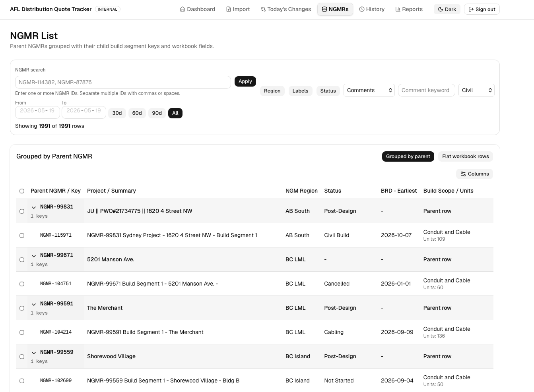This screenshot has width=534, height=392.
Task: Open the Status filter
Action: coord(328,91)
